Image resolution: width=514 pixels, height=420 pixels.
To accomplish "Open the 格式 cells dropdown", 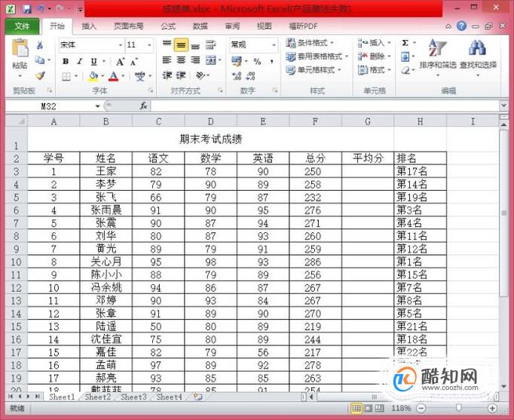I will point(375,70).
